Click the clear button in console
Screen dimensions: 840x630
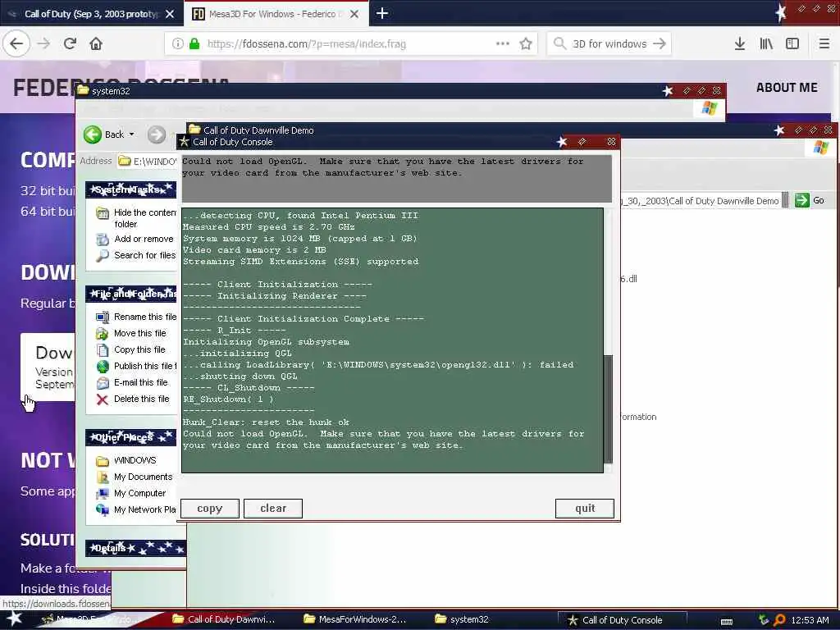coord(273,509)
